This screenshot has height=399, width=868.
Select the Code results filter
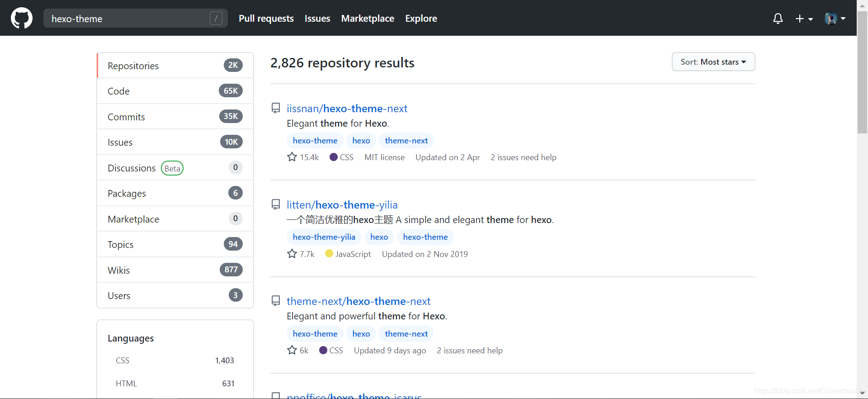[x=175, y=91]
